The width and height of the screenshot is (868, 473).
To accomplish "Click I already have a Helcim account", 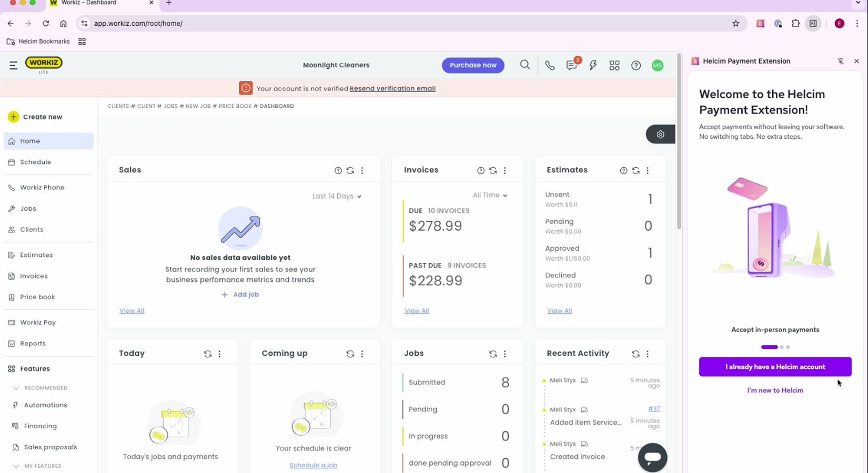I will [x=775, y=367].
